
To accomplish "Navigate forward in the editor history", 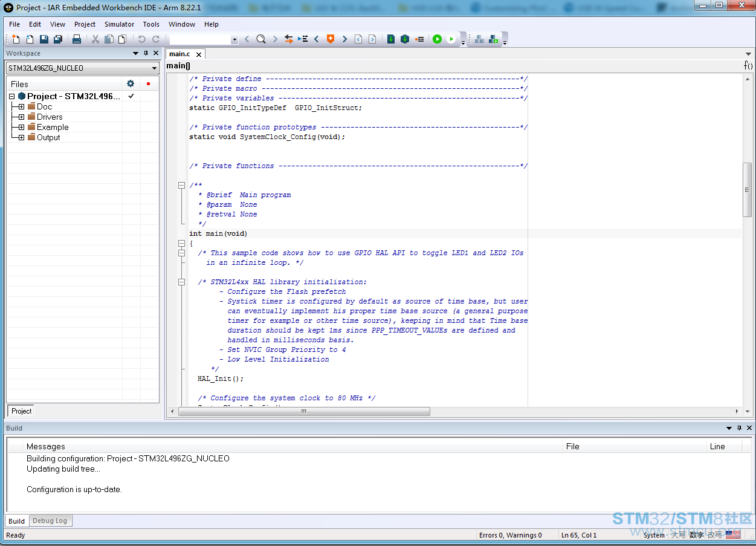I will coord(372,39).
